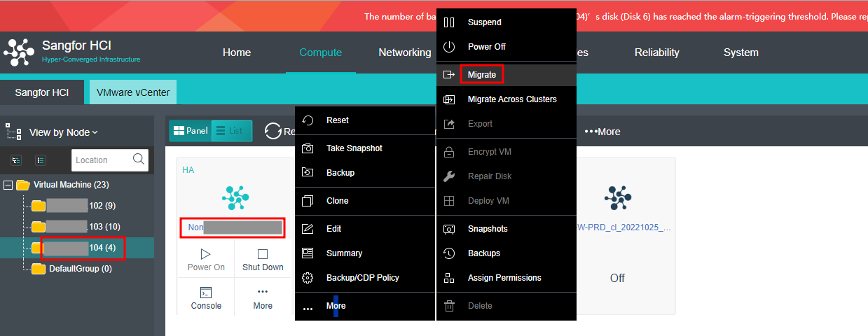Image resolution: width=868 pixels, height=336 pixels.
Task: Collapse the Virtual Machine tree root
Action: click(x=8, y=185)
